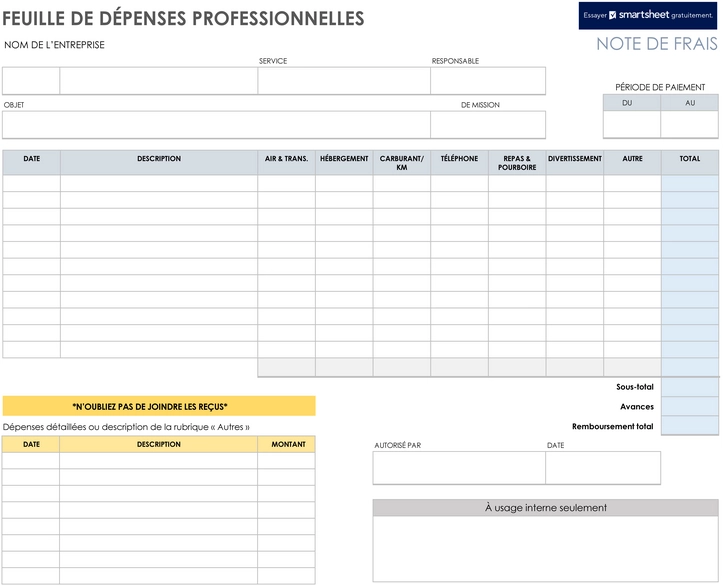The width and height of the screenshot is (723, 586).
Task: Click the DATE field beside AUTORISÉ PAR
Action: [603, 468]
